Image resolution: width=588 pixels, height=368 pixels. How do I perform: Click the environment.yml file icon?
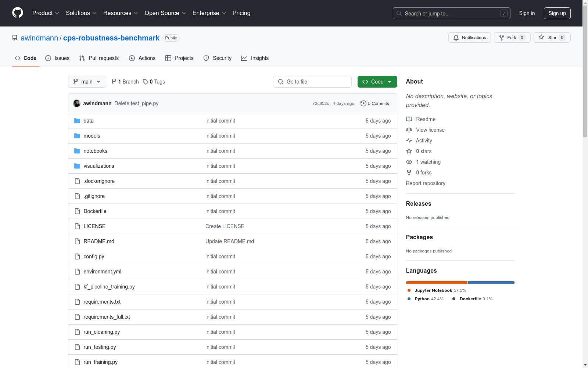77,272
